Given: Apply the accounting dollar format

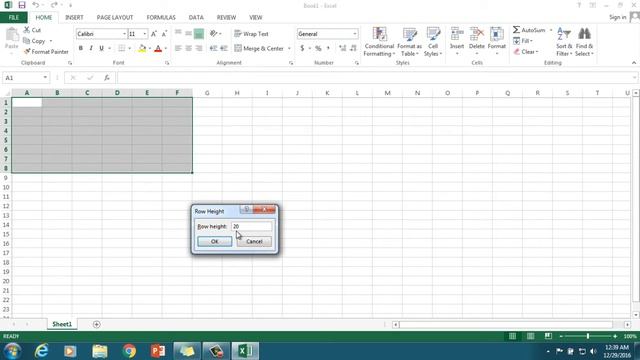Looking at the screenshot, I should [302, 48].
